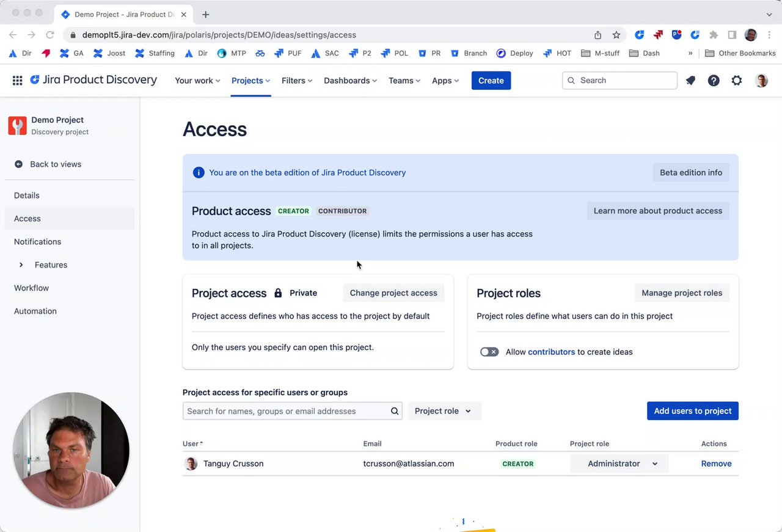Open the Your work dropdown
The image size is (782, 532).
197,81
